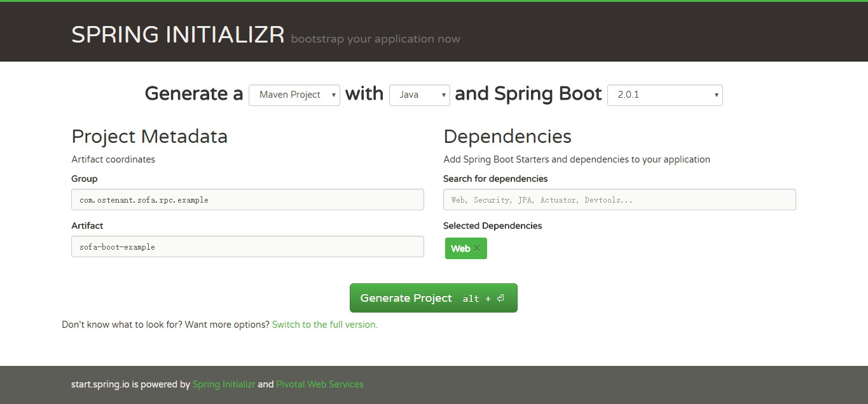Click the Search for dependencies label
The image size is (868, 404).
click(x=495, y=178)
